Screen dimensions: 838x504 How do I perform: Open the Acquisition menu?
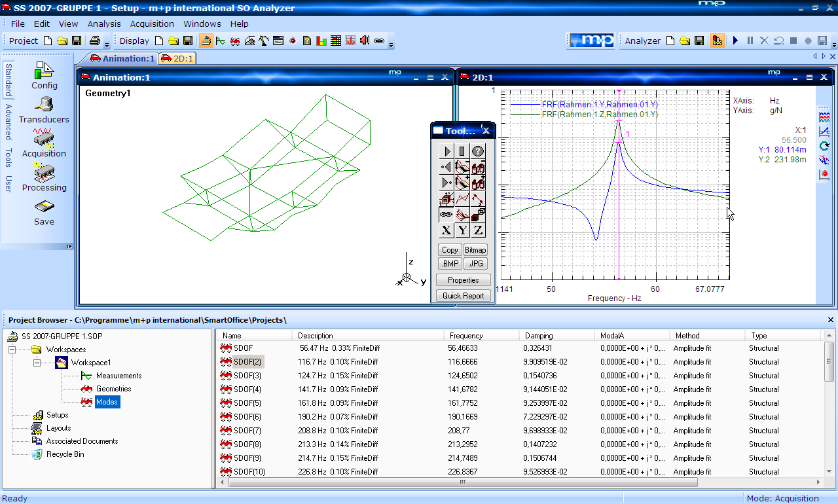pos(152,24)
